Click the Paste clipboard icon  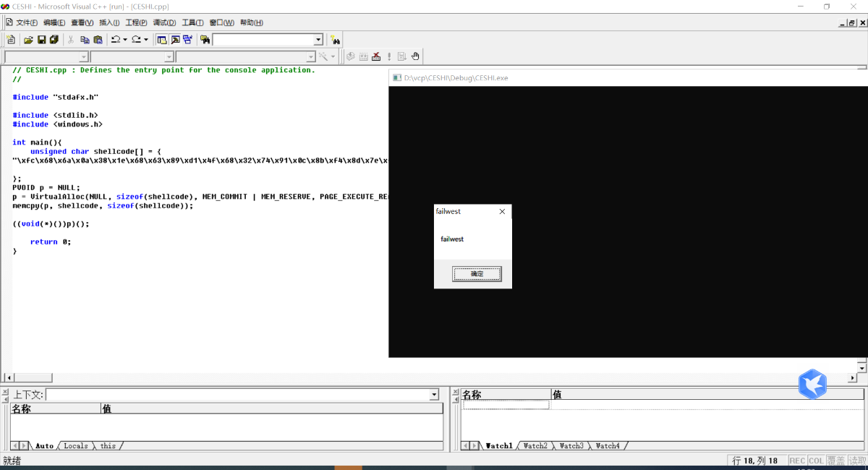[x=98, y=40]
